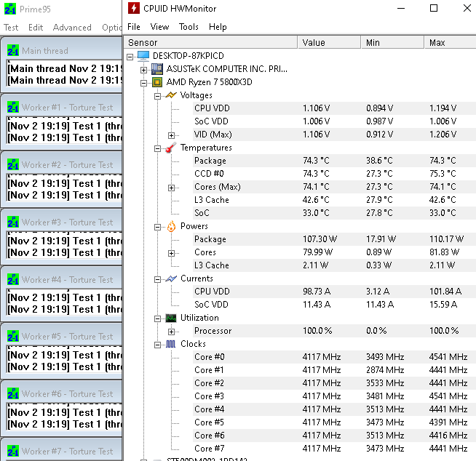The height and width of the screenshot is (461, 476).
Task: Click the Min column header
Action: pyautogui.click(x=393, y=42)
